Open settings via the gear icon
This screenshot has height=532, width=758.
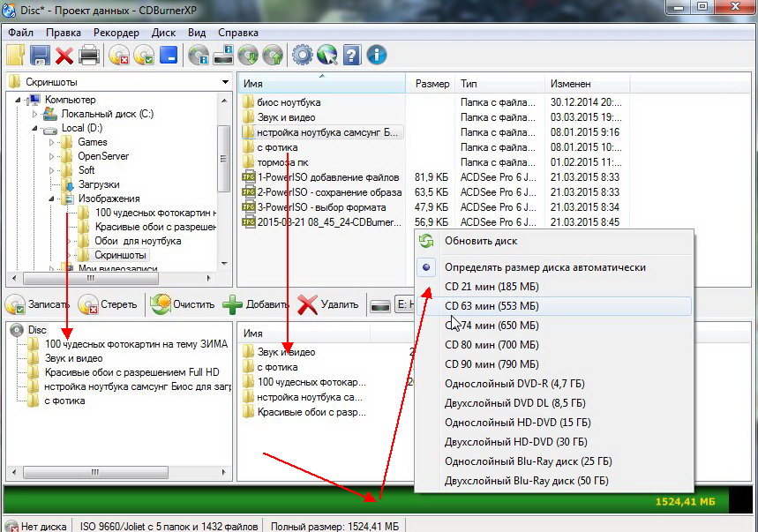point(303,55)
